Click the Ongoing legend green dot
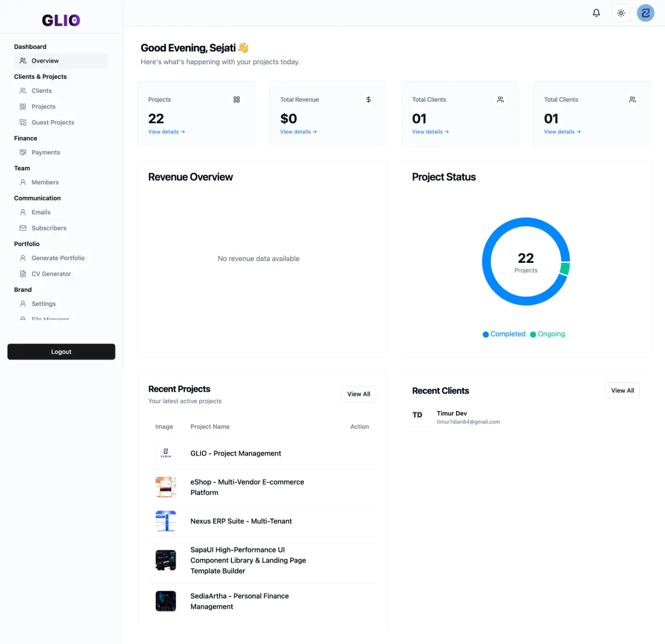This screenshot has width=665, height=644. [533, 335]
